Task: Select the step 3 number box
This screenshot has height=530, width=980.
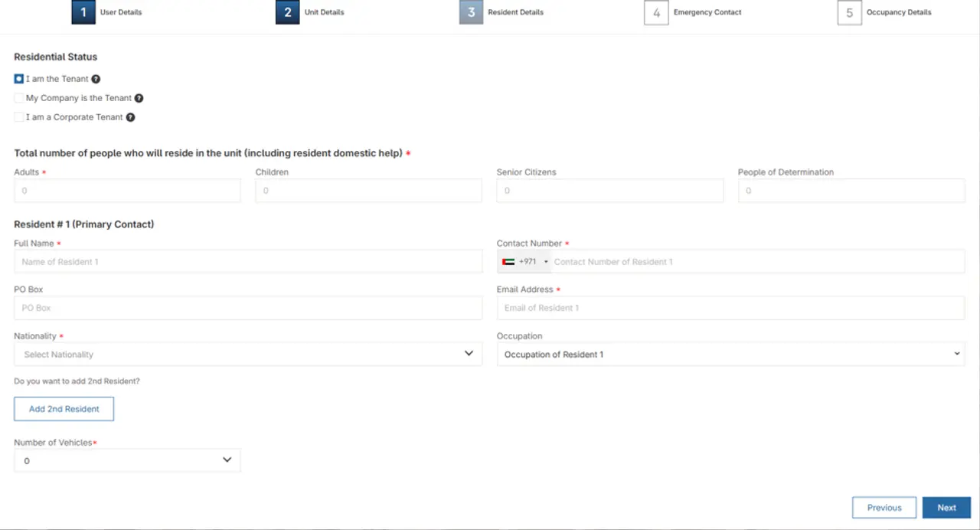Action: (472, 12)
